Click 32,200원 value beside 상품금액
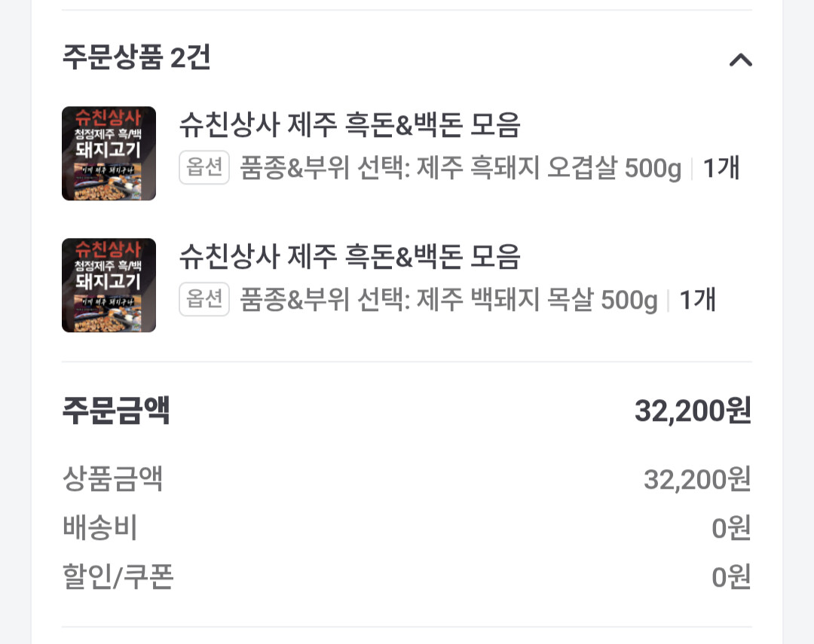 (697, 479)
